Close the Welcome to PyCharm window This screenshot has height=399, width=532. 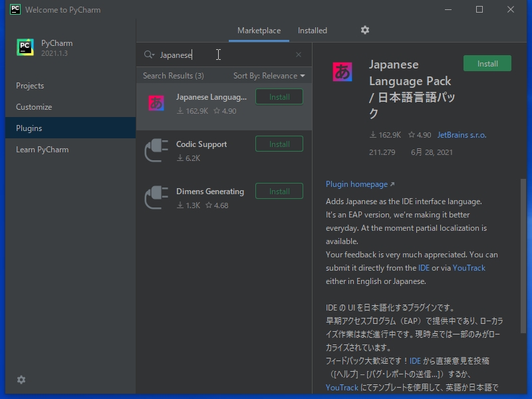[x=511, y=9]
